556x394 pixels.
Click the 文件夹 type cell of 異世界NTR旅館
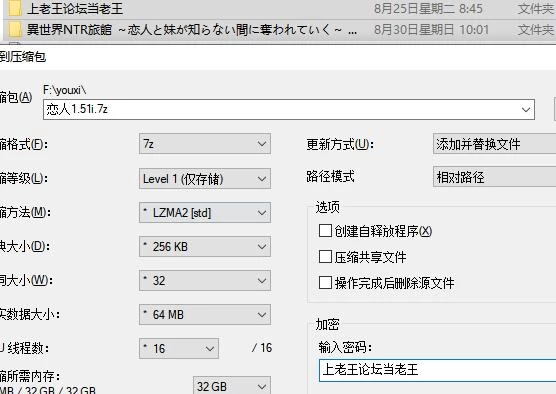coord(536,29)
